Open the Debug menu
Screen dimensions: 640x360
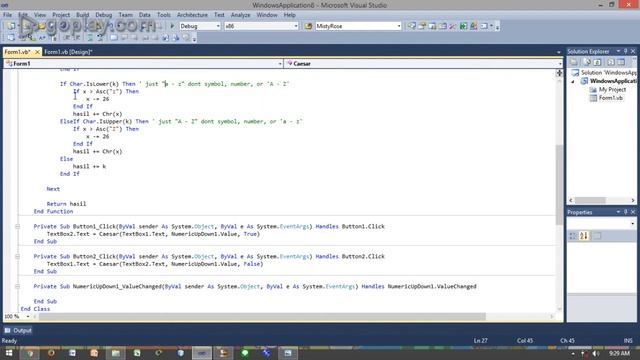coord(104,15)
